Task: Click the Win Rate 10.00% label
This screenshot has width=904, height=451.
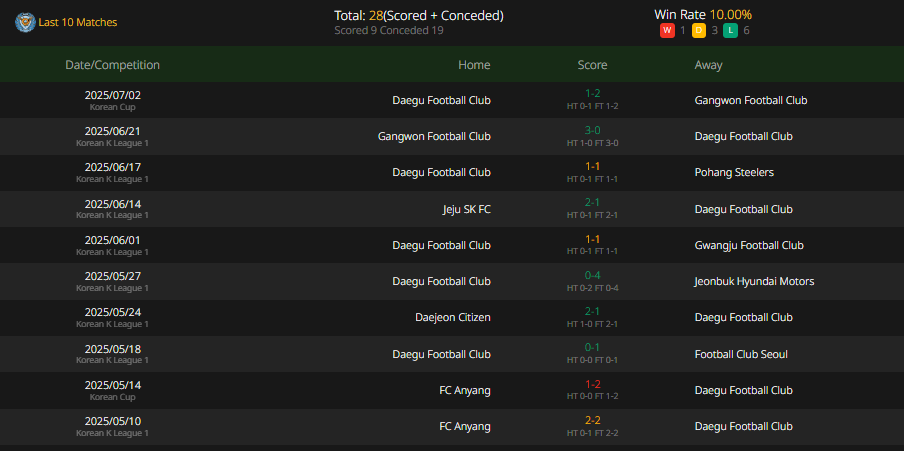Action: tap(703, 15)
